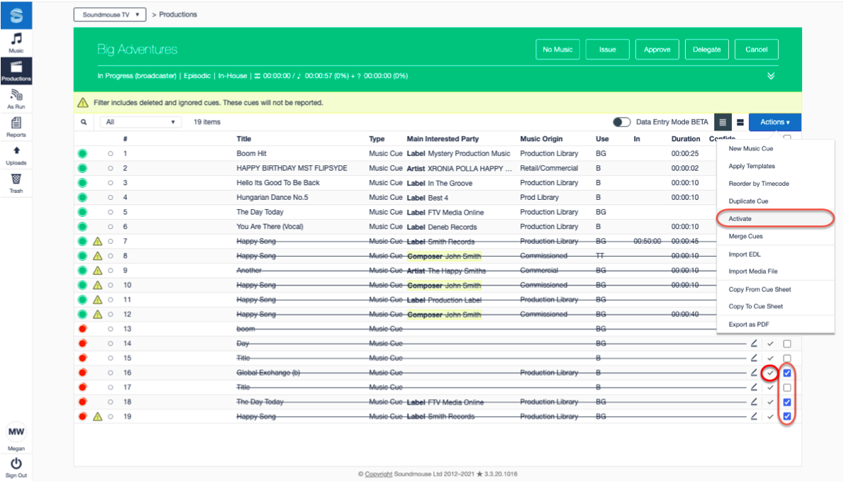846x504 pixels.
Task: Select Export as PDF menu item
Action: 749,325
